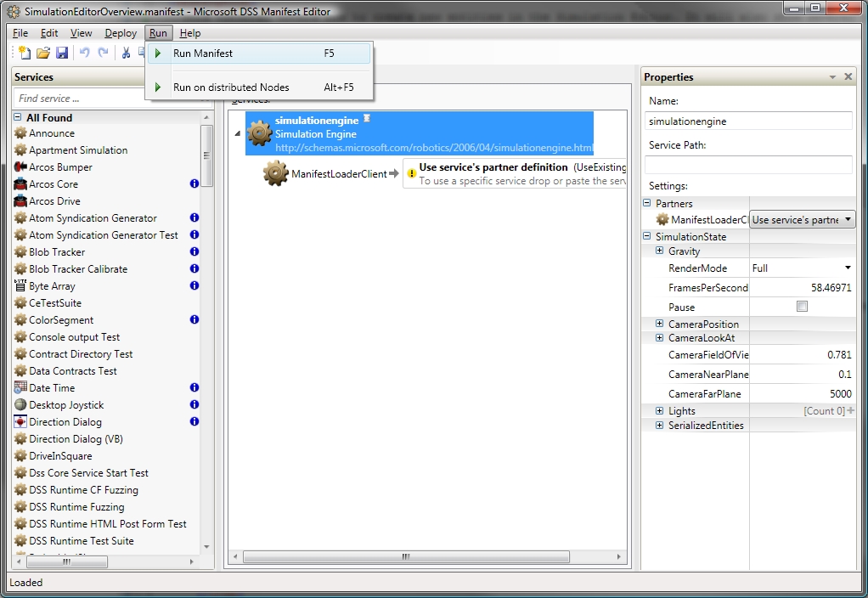Screen dimensions: 868x598
Task: Open the RenderMode dropdown showing Full
Action: point(846,268)
